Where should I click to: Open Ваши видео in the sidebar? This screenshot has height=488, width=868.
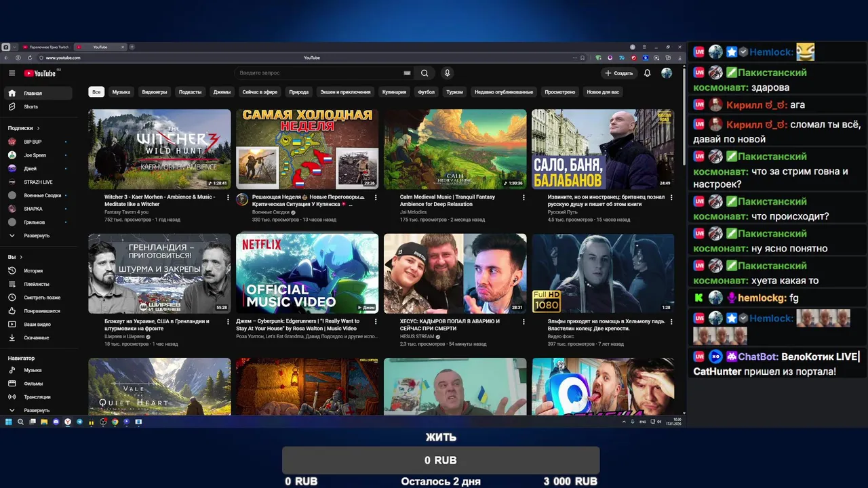(x=39, y=324)
